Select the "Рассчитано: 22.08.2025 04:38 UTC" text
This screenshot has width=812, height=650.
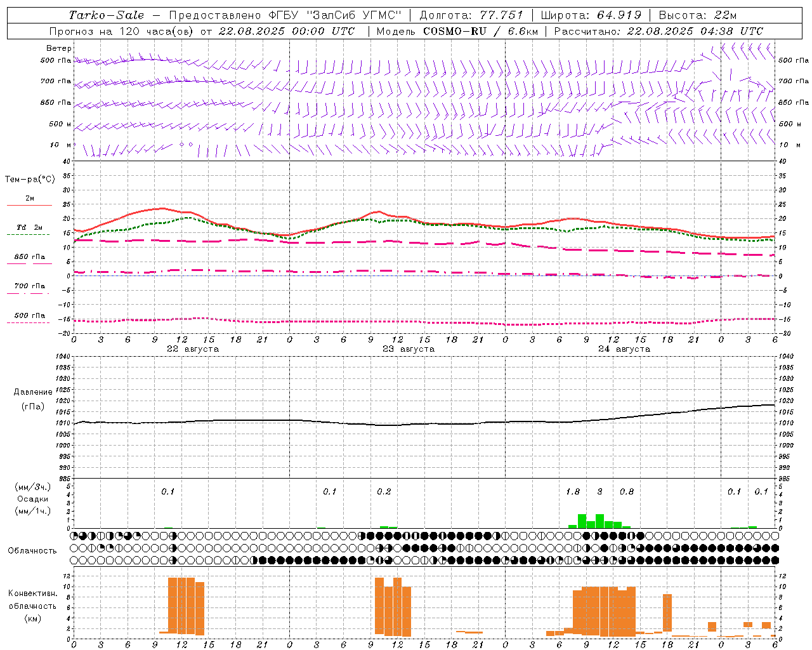[658, 31]
